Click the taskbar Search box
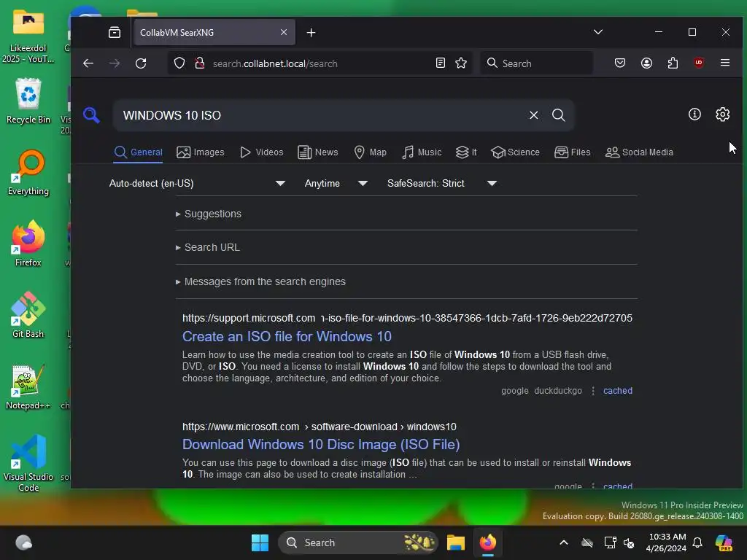This screenshot has width=747, height=560. pos(357,542)
